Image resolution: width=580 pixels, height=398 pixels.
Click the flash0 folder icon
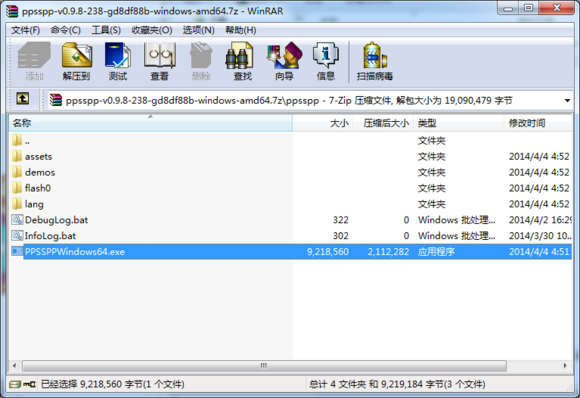click(17, 188)
